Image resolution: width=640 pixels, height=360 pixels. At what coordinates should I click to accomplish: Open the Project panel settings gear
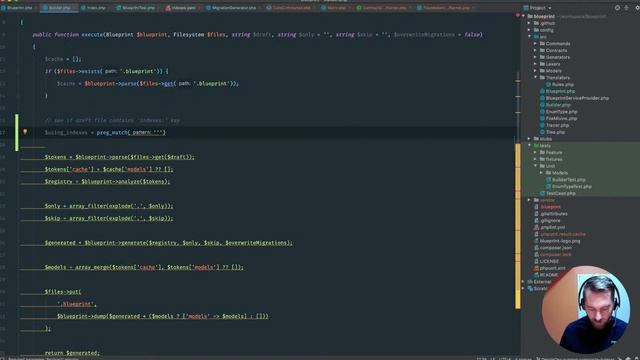[x=637, y=8]
